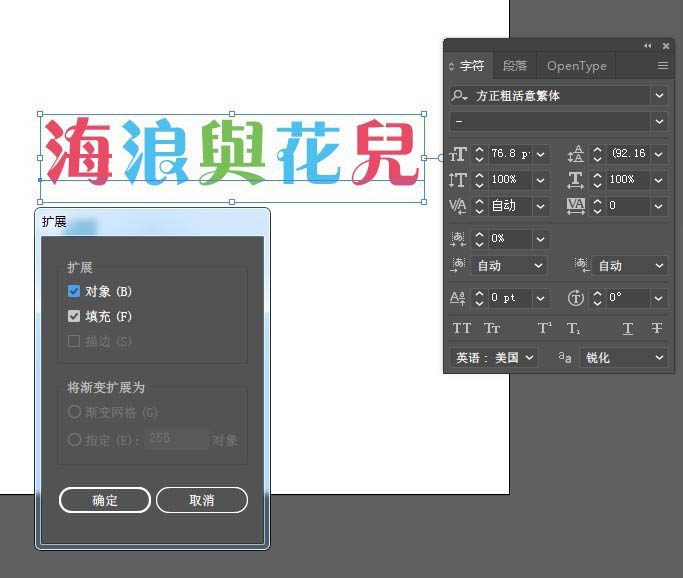Open the 锐化 anti-aliasing dropdown
Screen dimensions: 683x578
[623, 358]
